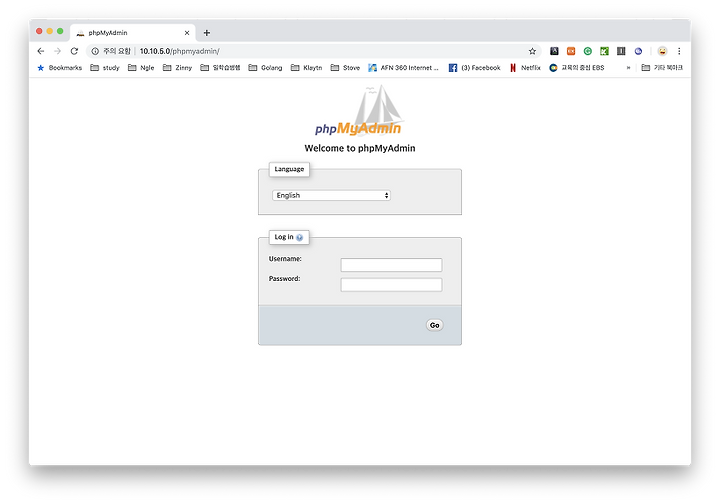Click the Log in help icon
Image resolution: width=720 pixels, height=504 pixels.
pyautogui.click(x=299, y=237)
